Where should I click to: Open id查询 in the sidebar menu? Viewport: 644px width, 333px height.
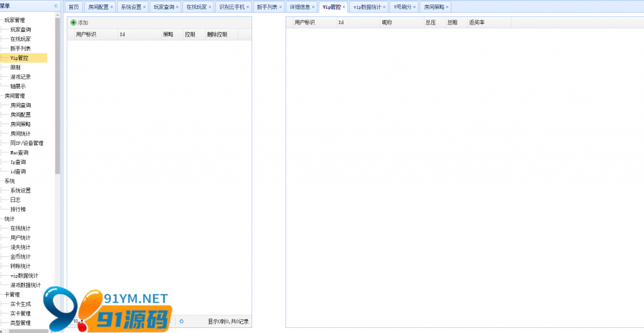(18, 171)
